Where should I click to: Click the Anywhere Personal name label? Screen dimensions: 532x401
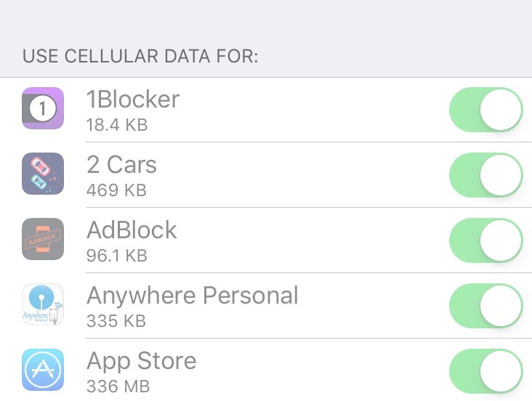(193, 296)
